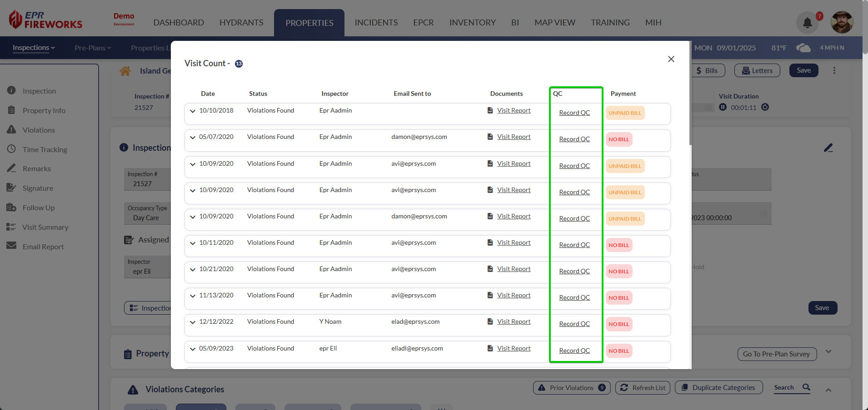Close the Visit Count dialog
The image size is (868, 410).
click(x=671, y=59)
